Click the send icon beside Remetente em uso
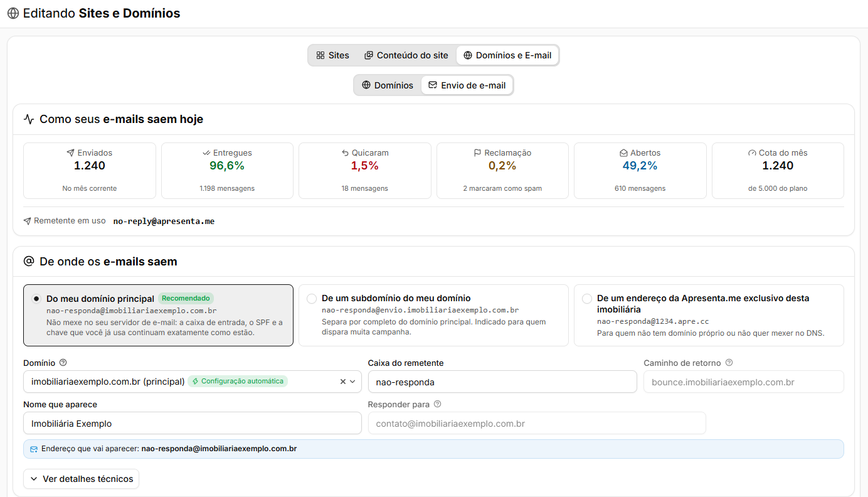Viewport: 868px width, 497px height. pos(27,221)
